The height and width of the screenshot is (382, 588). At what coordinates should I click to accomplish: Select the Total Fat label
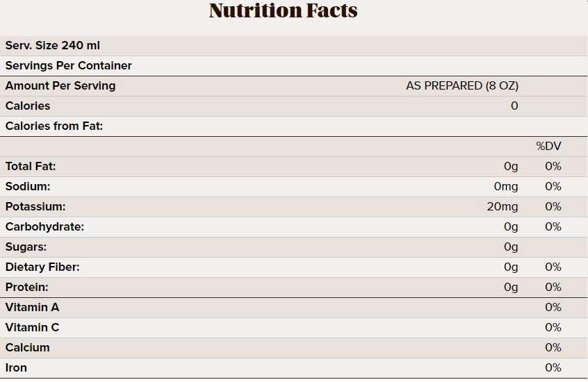point(31,167)
